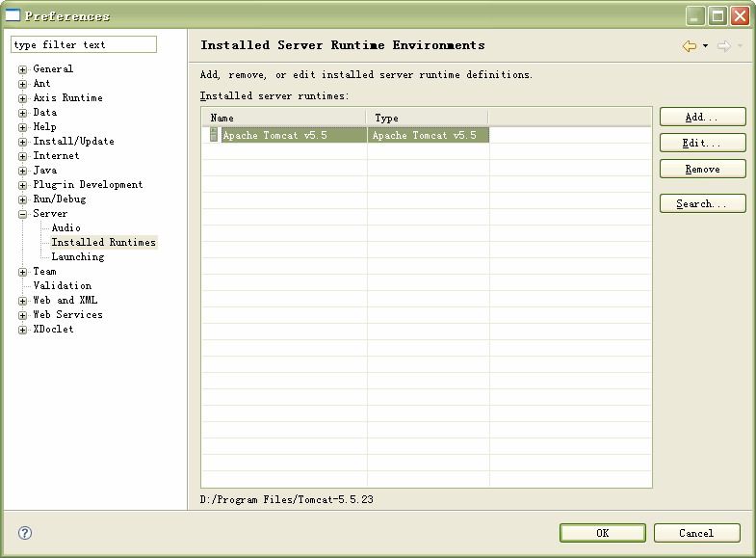The image size is (756, 558).
Task: Click the Add... button
Action: click(702, 117)
